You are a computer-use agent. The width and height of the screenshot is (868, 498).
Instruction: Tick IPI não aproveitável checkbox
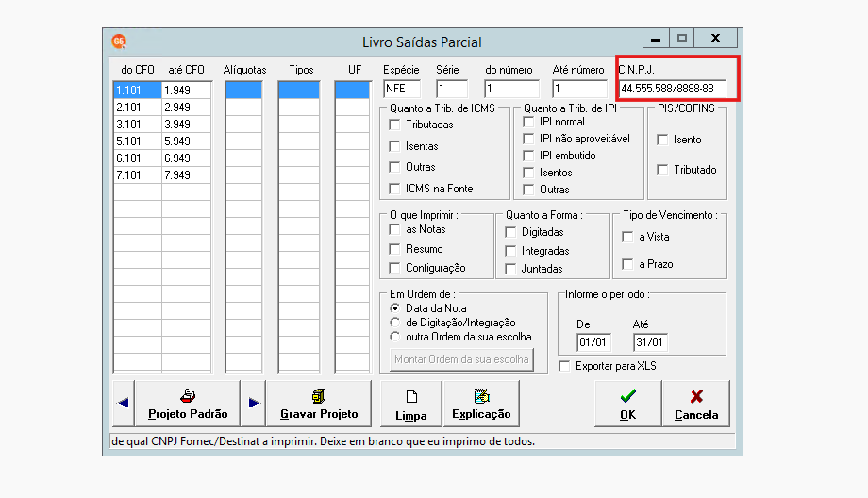pos(528,139)
